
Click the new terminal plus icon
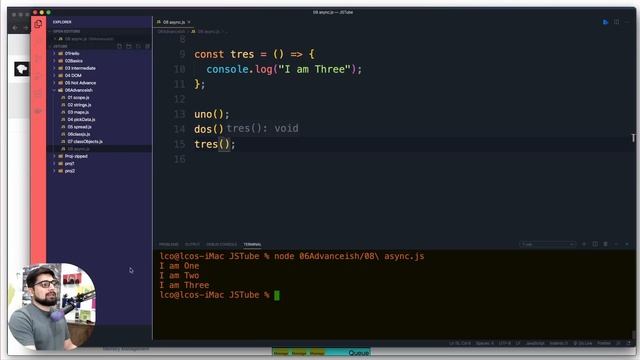[x=584, y=244]
